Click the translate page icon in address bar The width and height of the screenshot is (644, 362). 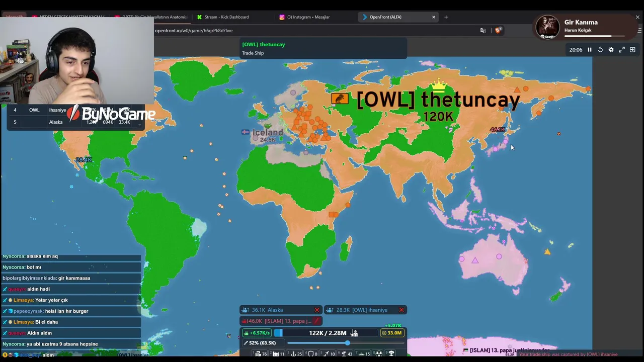click(483, 31)
